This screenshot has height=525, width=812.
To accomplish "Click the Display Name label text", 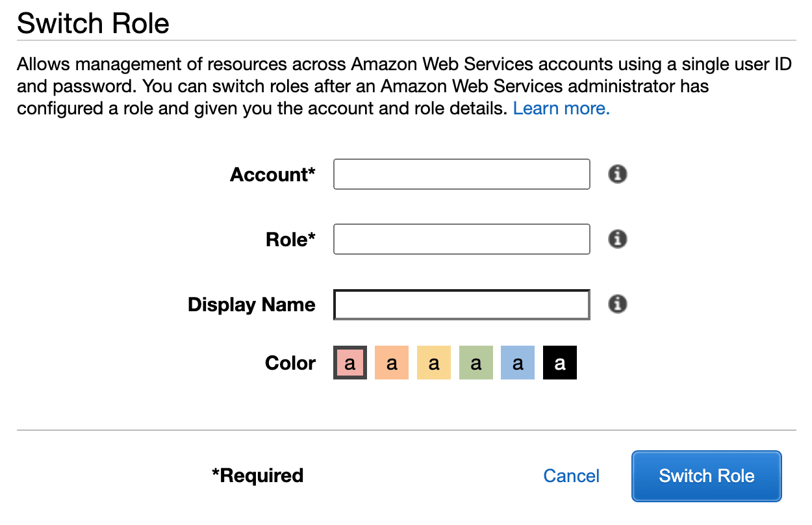I will [x=251, y=305].
